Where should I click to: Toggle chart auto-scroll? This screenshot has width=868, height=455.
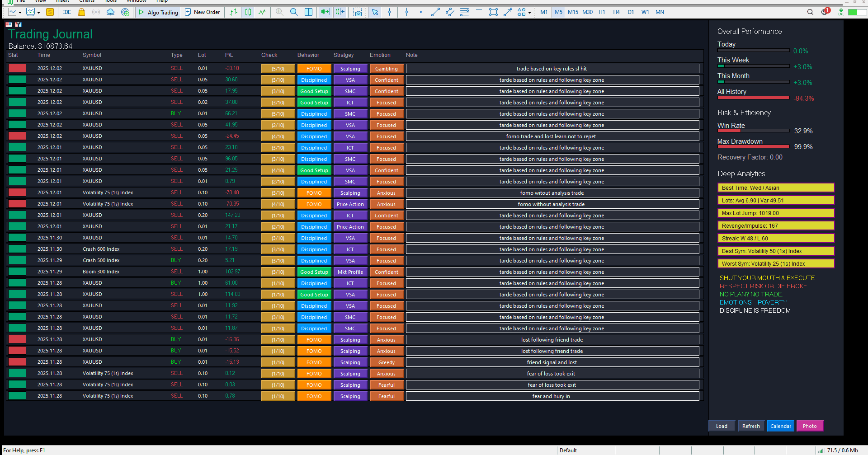(x=325, y=12)
